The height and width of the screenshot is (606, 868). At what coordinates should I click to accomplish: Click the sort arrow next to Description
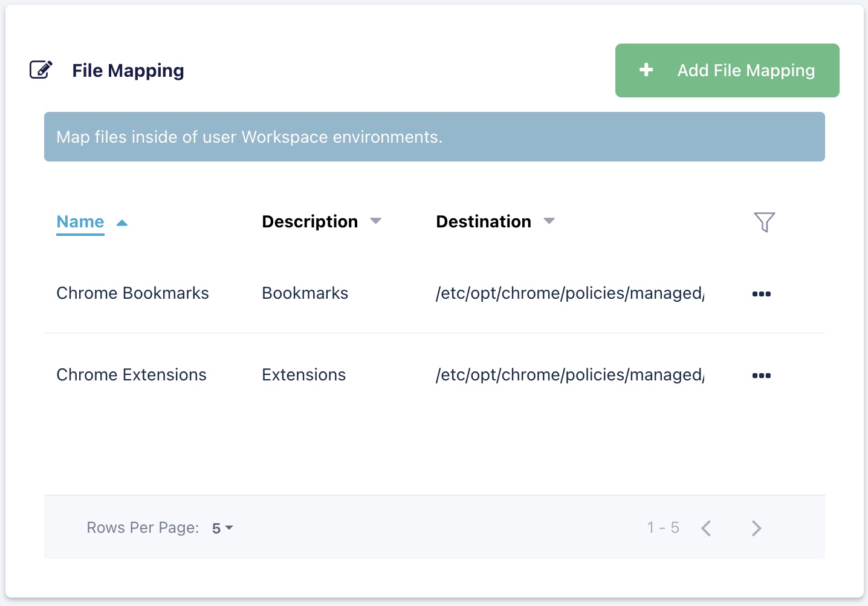[375, 221]
